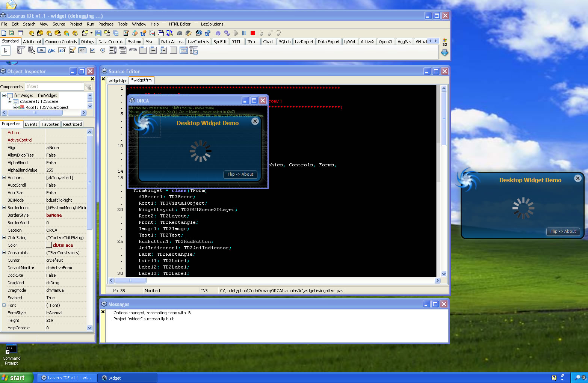
Task: Open the LazSolutions menu
Action: [212, 24]
